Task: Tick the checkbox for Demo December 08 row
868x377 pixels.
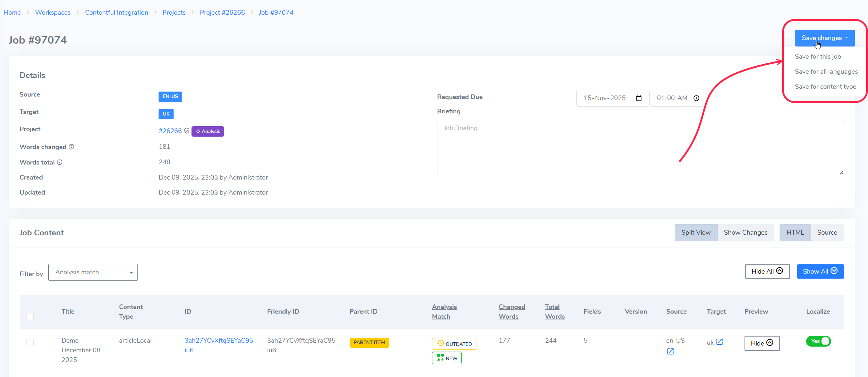Action: point(30,343)
